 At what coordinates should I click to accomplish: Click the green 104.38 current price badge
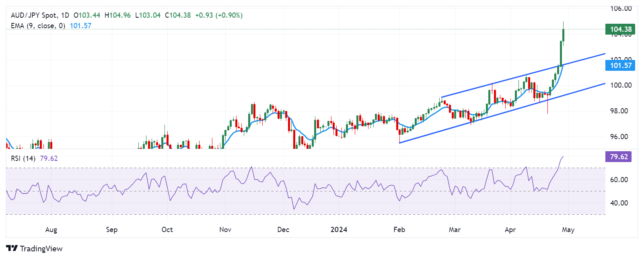point(620,29)
